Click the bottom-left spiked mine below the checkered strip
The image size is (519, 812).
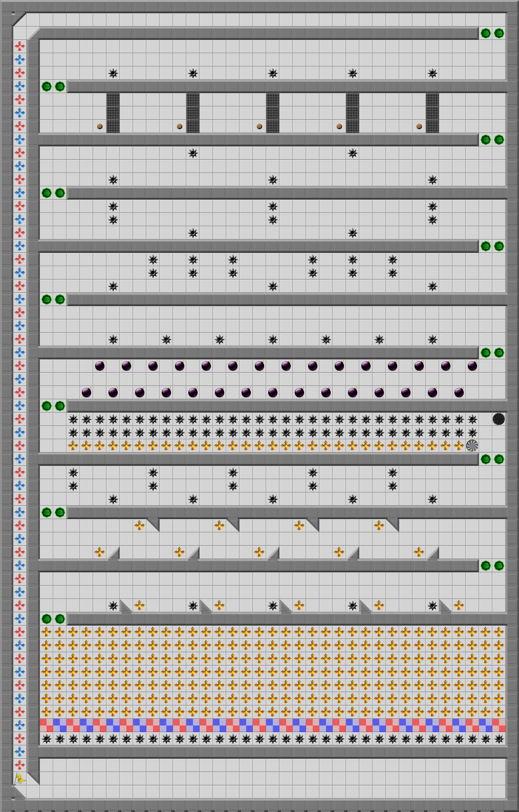click(47, 739)
